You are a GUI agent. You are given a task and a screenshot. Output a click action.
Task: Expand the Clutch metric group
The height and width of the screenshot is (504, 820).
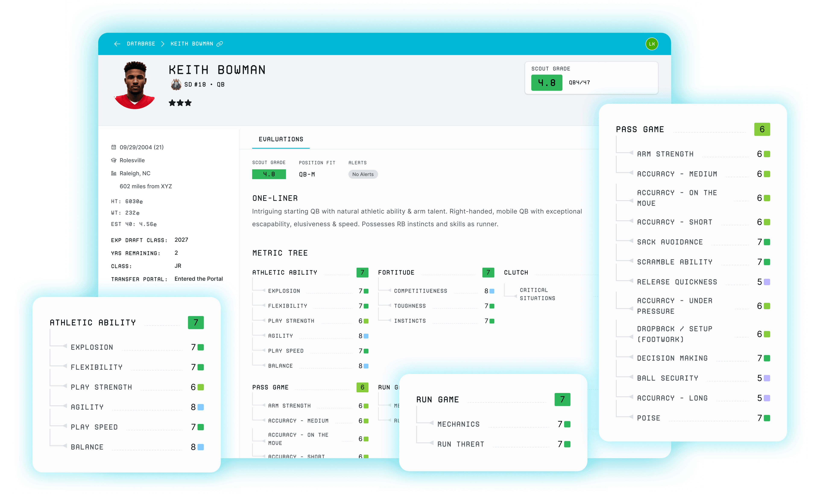[x=516, y=273]
